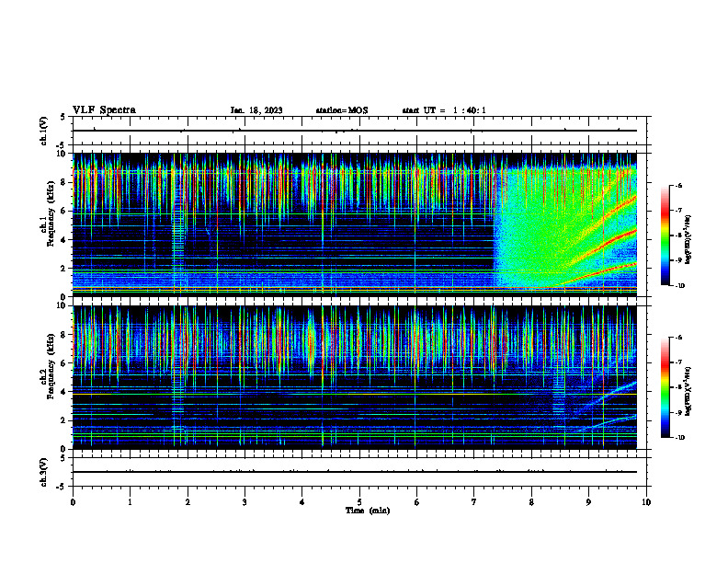
Task: Click the "VLF Spectra" plot title
Action: (104, 110)
